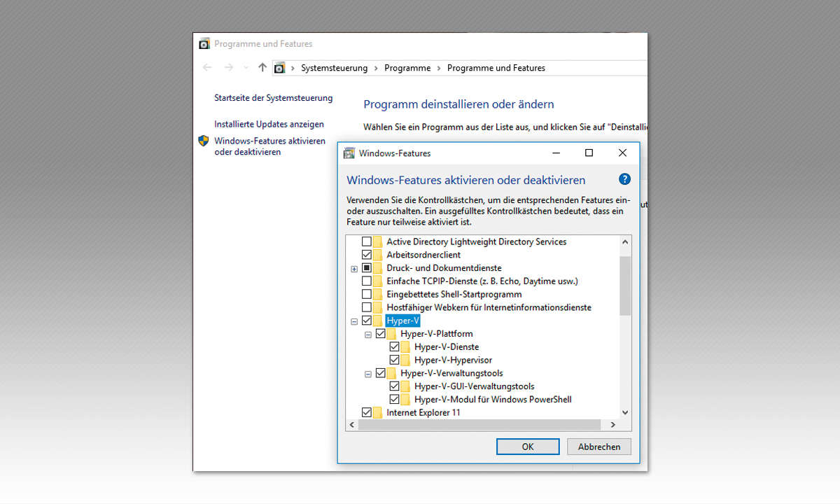The image size is (840, 504).
Task: Go back with the left arrow
Action: (206, 68)
